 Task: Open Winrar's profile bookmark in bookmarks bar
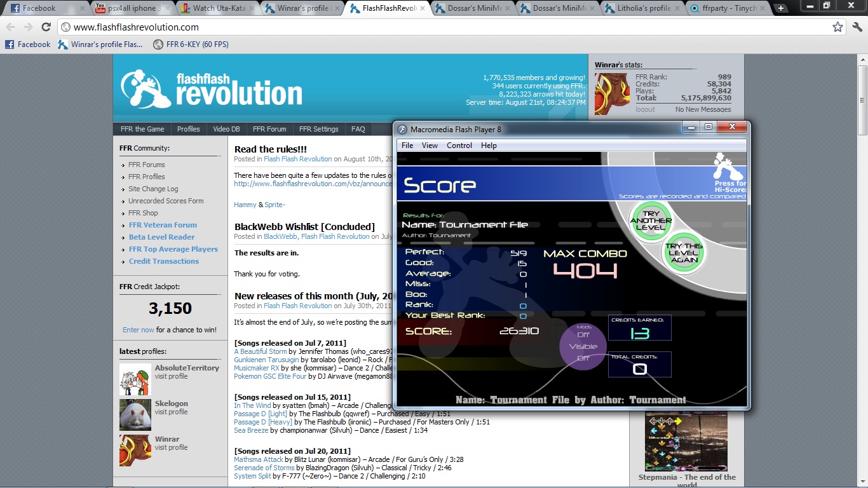(100, 44)
